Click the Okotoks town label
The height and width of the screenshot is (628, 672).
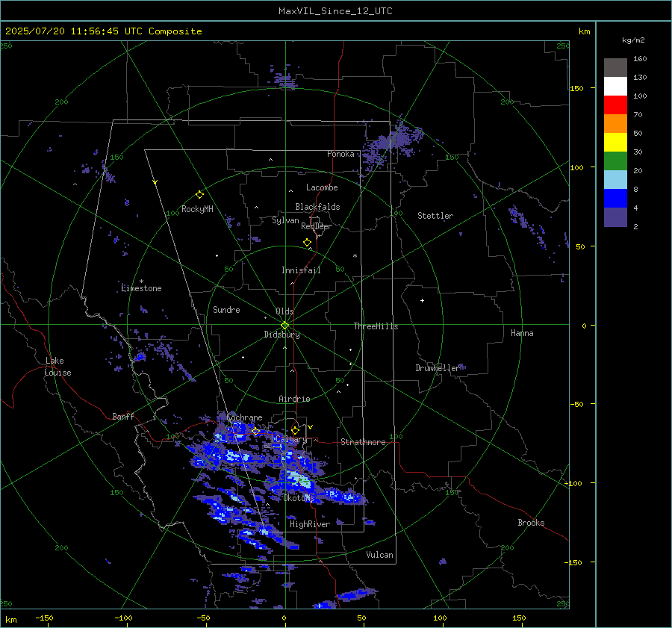[299, 498]
